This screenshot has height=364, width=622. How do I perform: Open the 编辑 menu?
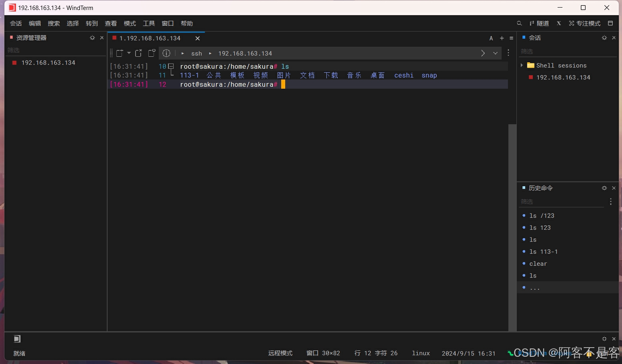[35, 23]
